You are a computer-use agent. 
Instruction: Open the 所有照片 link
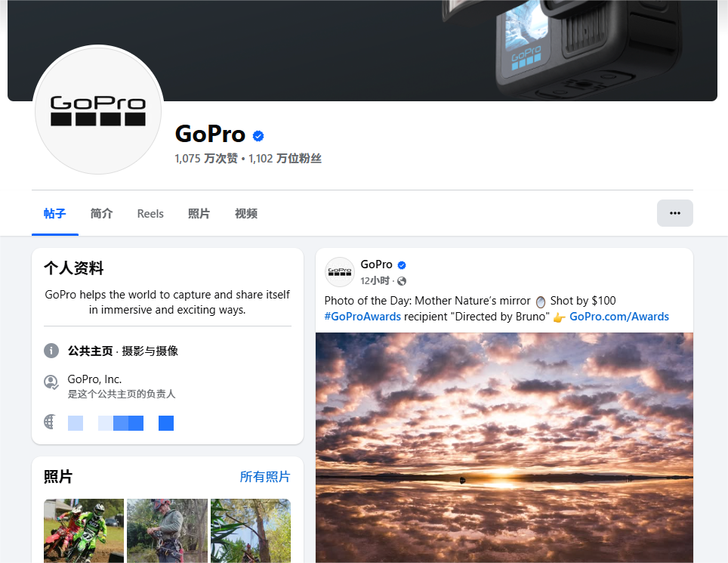pyautogui.click(x=264, y=477)
